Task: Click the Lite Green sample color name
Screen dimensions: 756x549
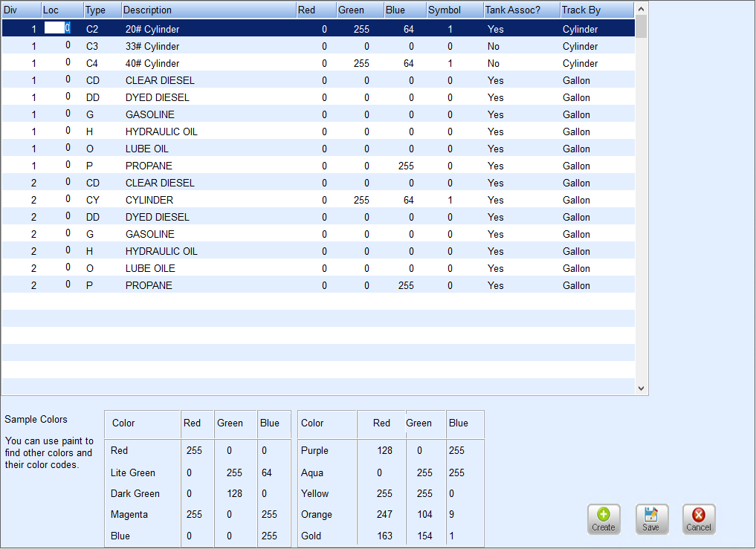Action: (133, 472)
